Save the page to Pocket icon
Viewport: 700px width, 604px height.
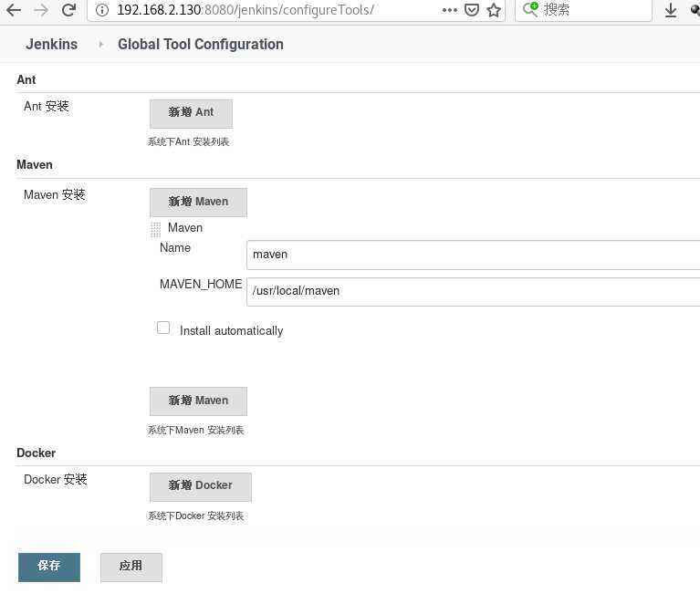[472, 10]
